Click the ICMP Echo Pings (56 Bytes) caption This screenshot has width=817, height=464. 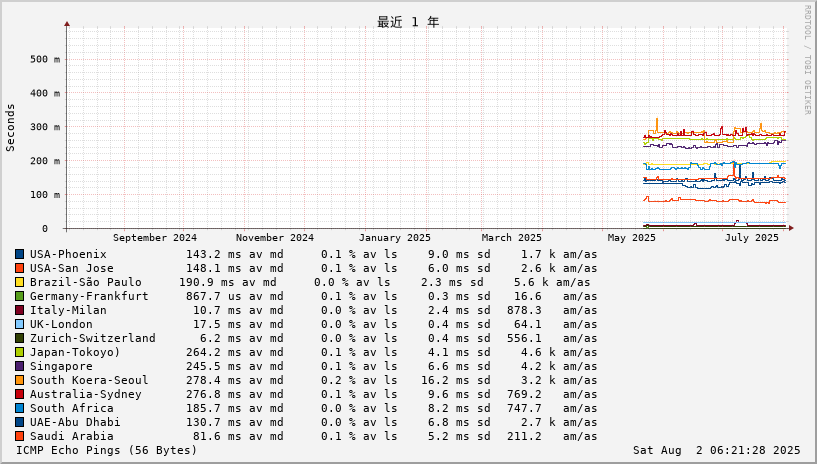click(x=107, y=450)
